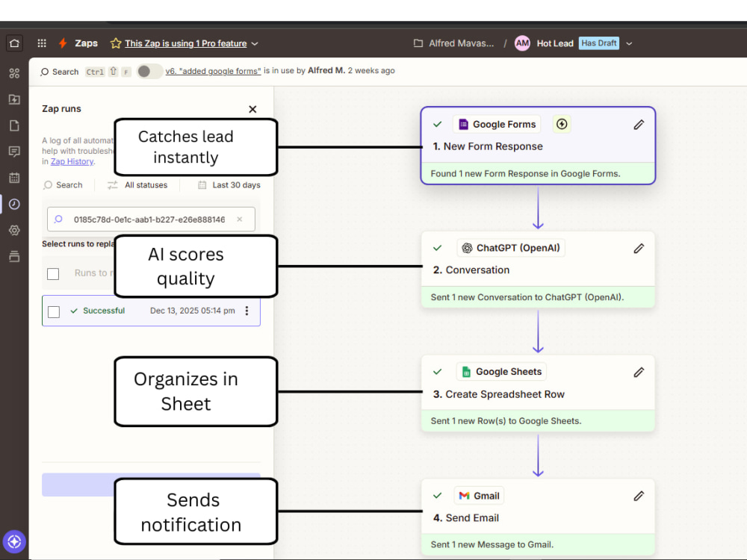Open version v6 added google forms link
This screenshot has height=560, width=747.
[x=213, y=71]
